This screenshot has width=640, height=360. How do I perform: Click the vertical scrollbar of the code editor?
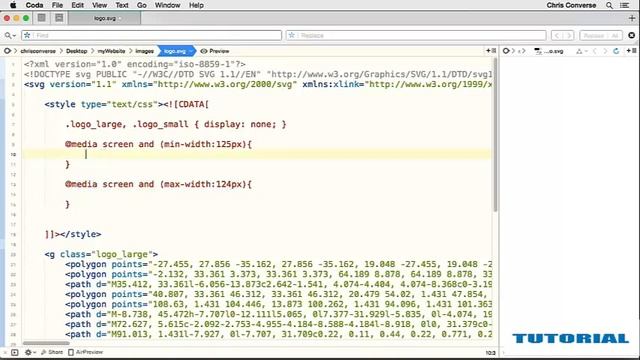tap(495, 135)
